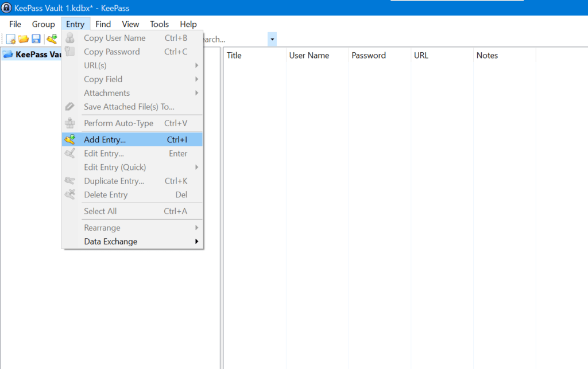Click the Duplicate Entry keys icon
Screen dimensions: 588x369
point(69,181)
